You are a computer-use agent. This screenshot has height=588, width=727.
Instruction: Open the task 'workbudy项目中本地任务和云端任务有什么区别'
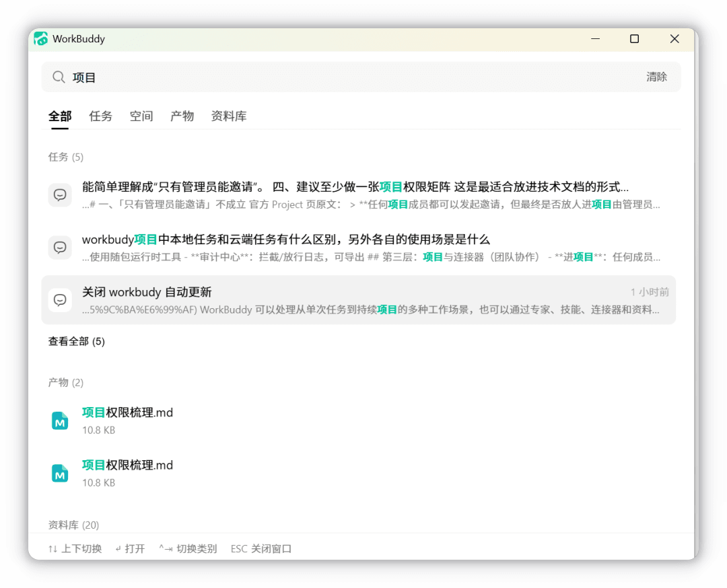point(358,248)
